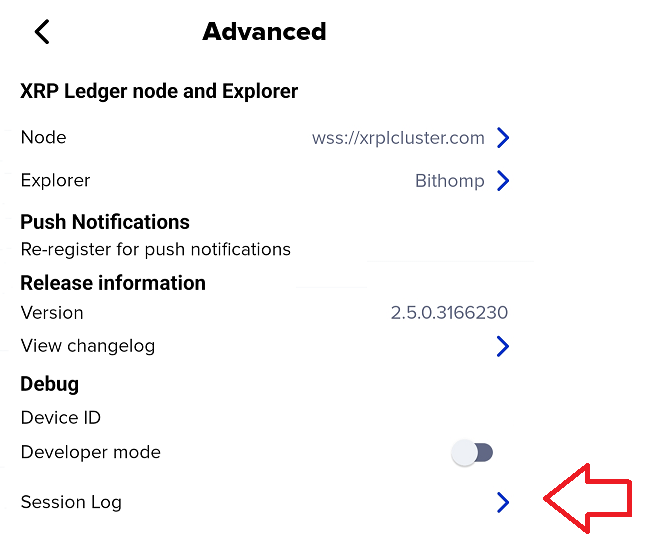
Task: Tap the Developer mode label
Action: pos(91,452)
